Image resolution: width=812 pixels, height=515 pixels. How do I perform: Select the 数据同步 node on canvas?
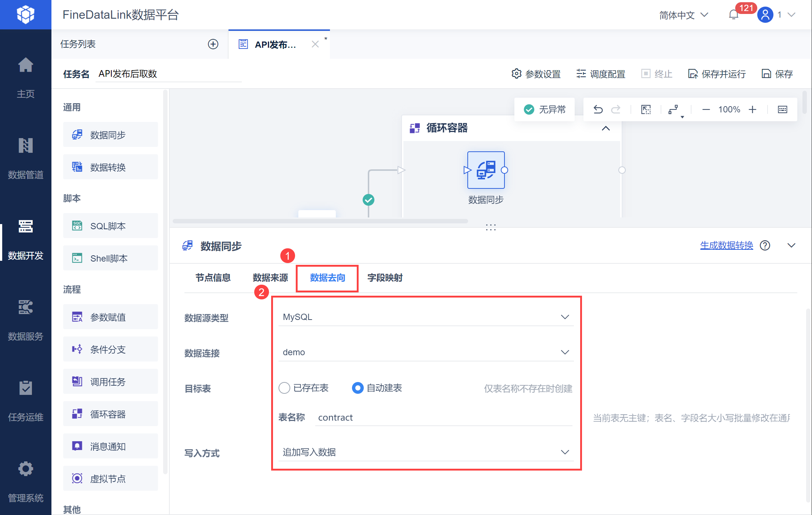(486, 170)
